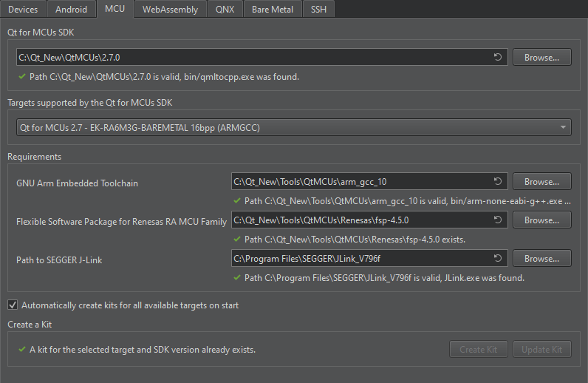Image resolution: width=588 pixels, height=383 pixels.
Task: Open the Bare Metal tab
Action: pyautogui.click(x=272, y=10)
